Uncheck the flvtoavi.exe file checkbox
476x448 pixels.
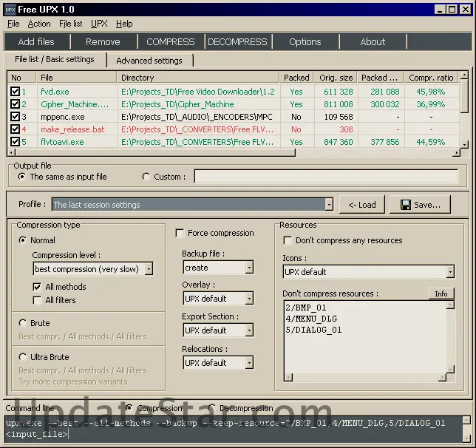(15, 142)
